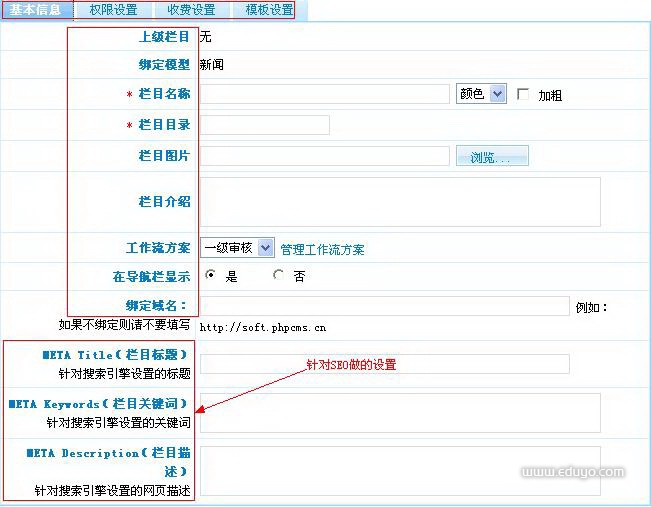Focus the 栏目目录 input box

tap(265, 125)
